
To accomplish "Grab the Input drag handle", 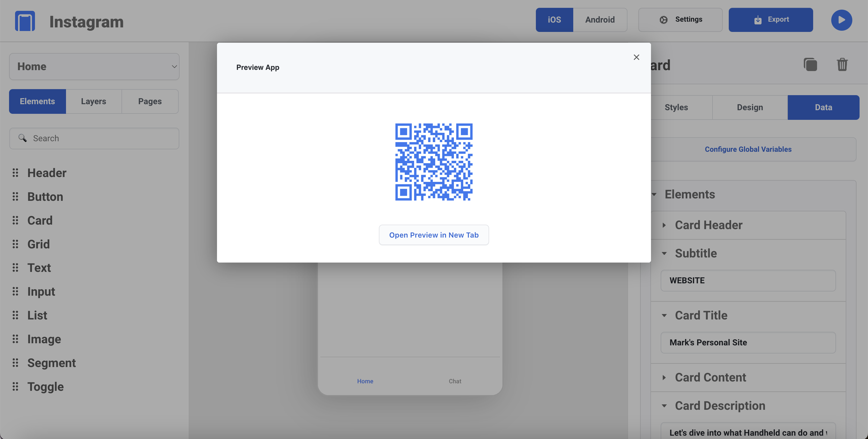I will click(x=15, y=291).
